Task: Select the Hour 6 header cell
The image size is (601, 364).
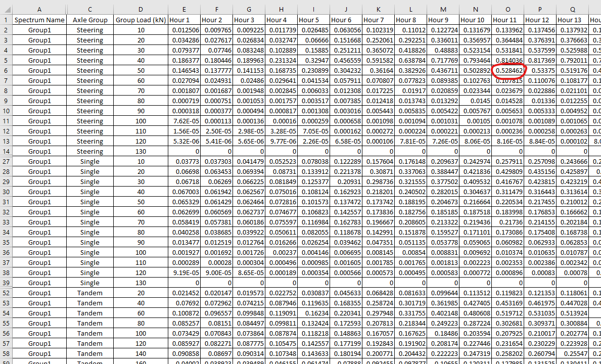Action: 346,20
